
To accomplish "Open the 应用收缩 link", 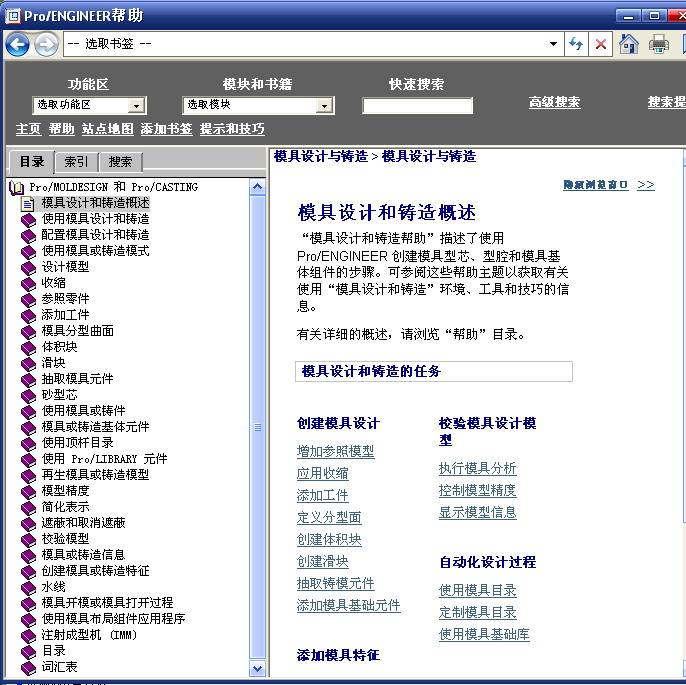I will (x=322, y=473).
